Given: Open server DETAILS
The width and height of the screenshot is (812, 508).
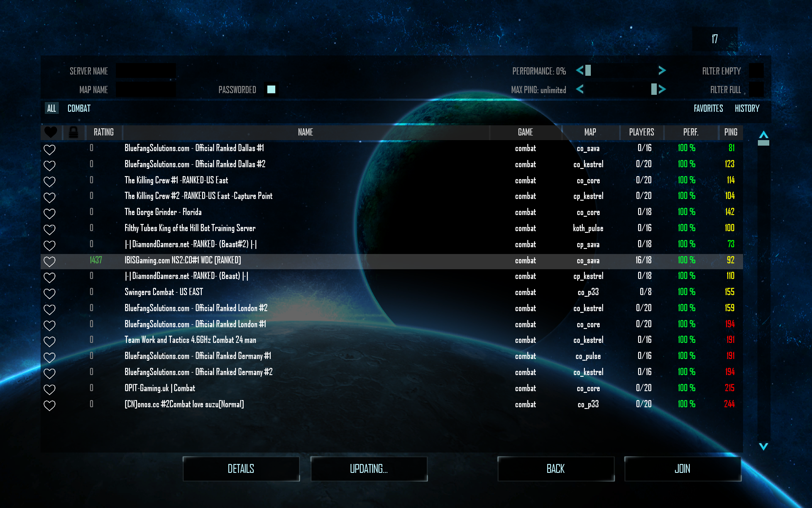Looking at the screenshot, I should [x=241, y=469].
